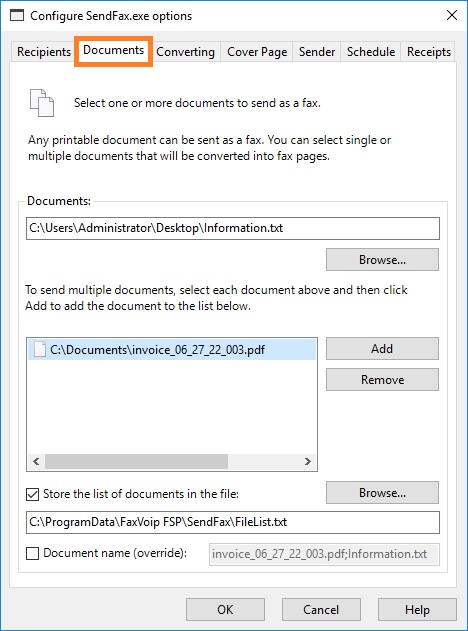Open the Schedule tab

[x=371, y=52]
